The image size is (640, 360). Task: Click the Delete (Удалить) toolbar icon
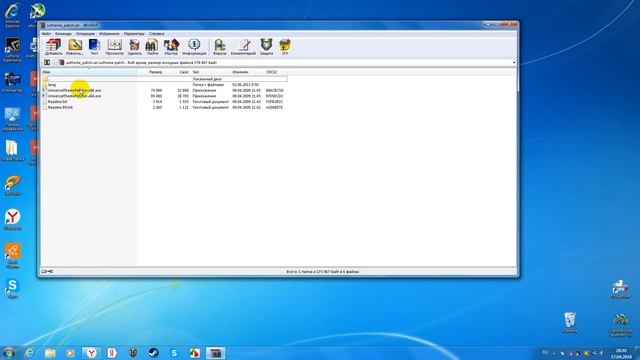coord(134,47)
